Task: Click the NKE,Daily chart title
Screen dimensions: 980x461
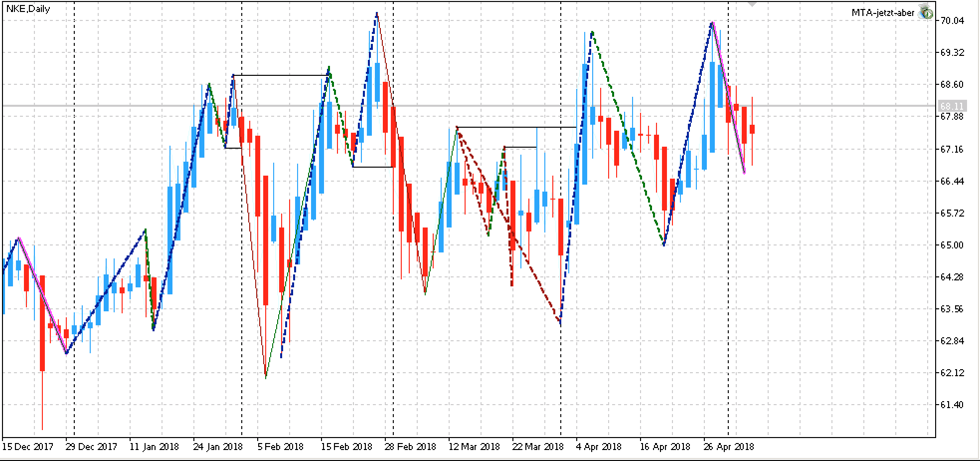Action: [x=28, y=8]
